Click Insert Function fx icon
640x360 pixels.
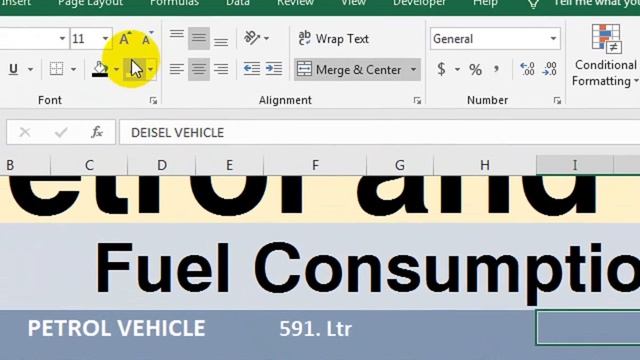(97, 132)
